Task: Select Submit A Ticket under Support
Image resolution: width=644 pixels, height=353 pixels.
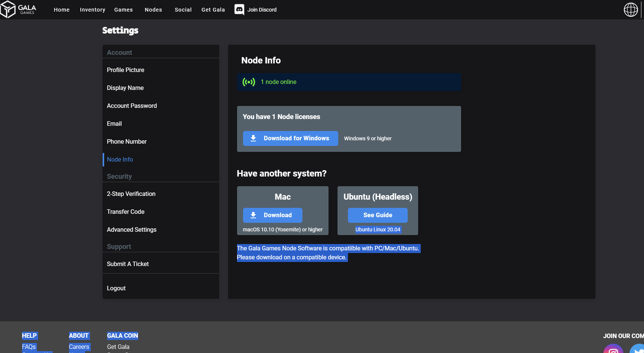Action: coord(128,264)
